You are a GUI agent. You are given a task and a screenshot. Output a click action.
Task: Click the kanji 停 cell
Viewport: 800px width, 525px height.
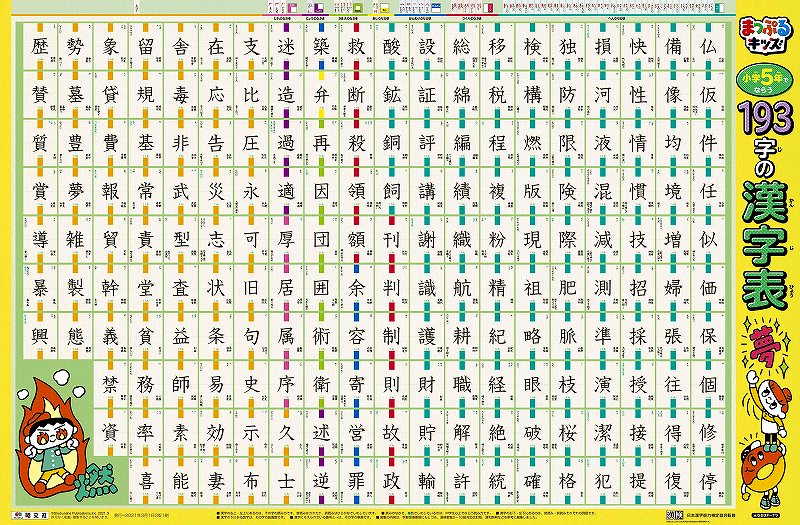pyautogui.click(x=708, y=481)
